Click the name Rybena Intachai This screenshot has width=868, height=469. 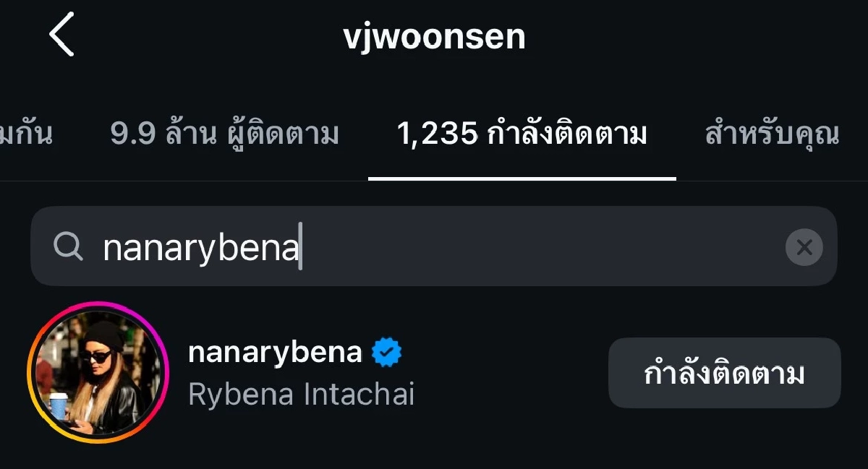(x=302, y=394)
